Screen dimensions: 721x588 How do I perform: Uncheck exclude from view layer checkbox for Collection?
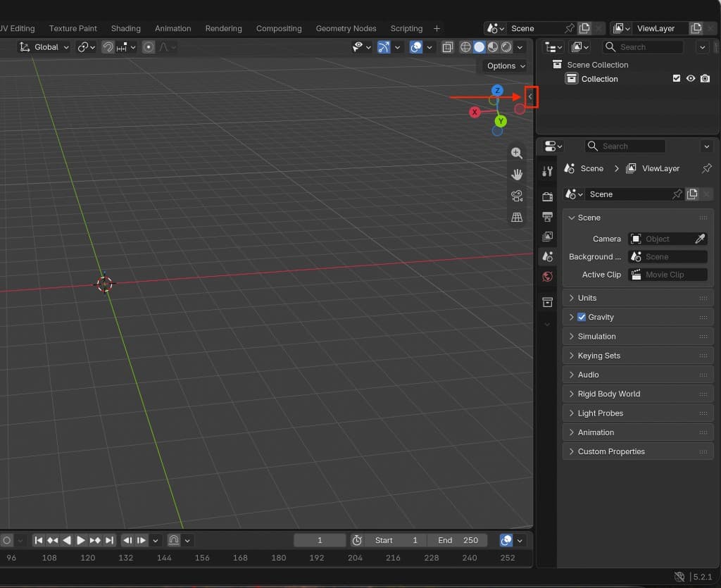pos(677,79)
